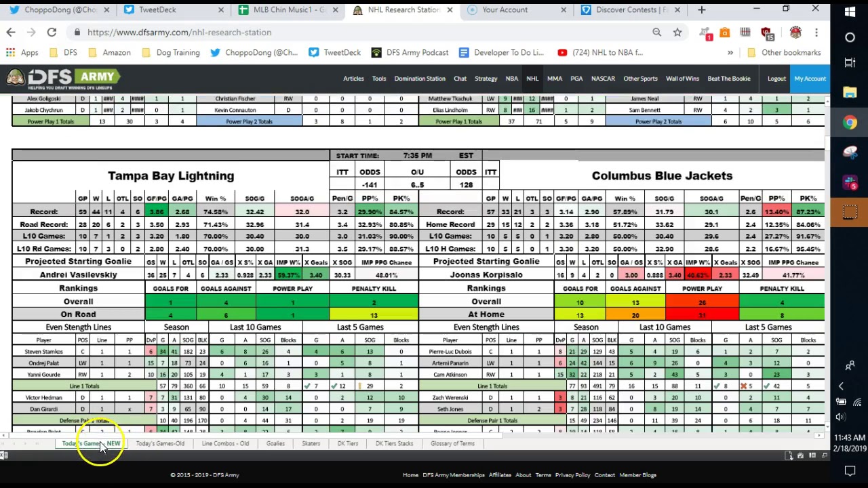Open Domination Station link

coord(420,79)
